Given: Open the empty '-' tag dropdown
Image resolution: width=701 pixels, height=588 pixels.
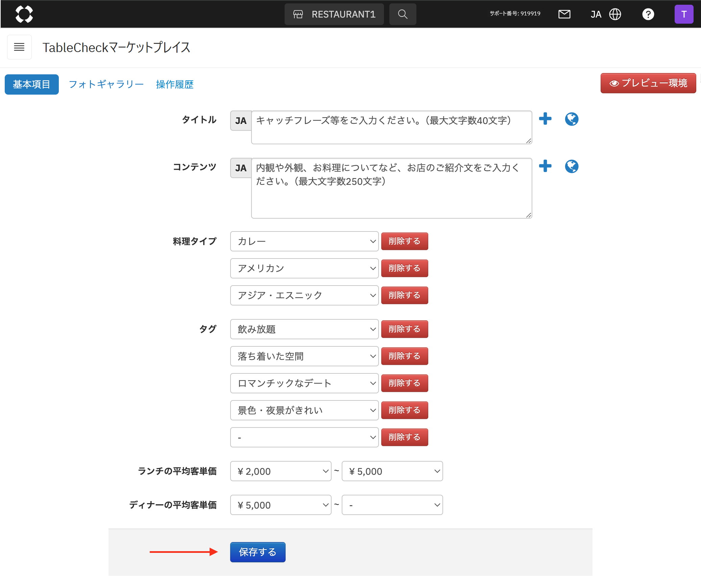Looking at the screenshot, I should (x=304, y=437).
